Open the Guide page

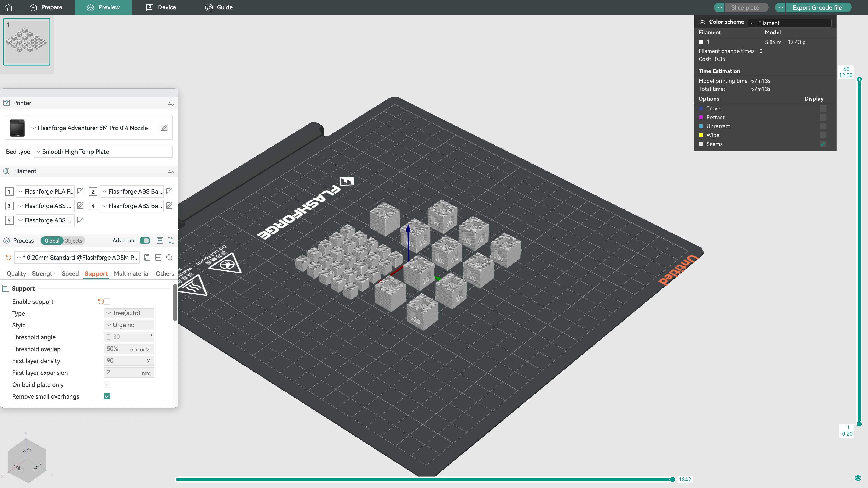[x=219, y=7]
